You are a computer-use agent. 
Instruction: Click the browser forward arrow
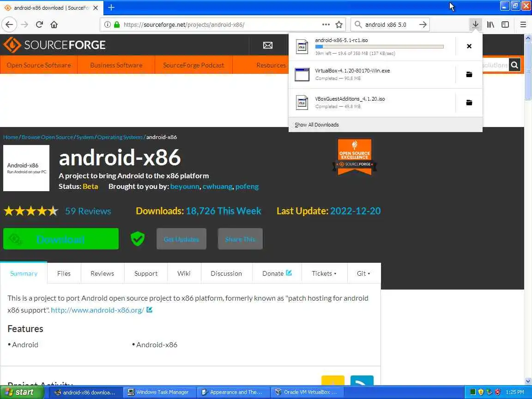24,24
